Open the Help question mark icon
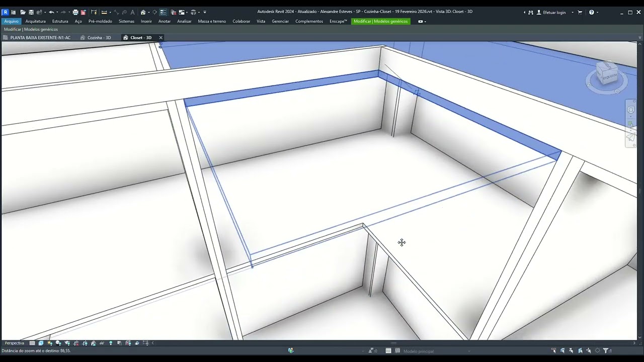This screenshot has height=362, width=644. coord(592,12)
